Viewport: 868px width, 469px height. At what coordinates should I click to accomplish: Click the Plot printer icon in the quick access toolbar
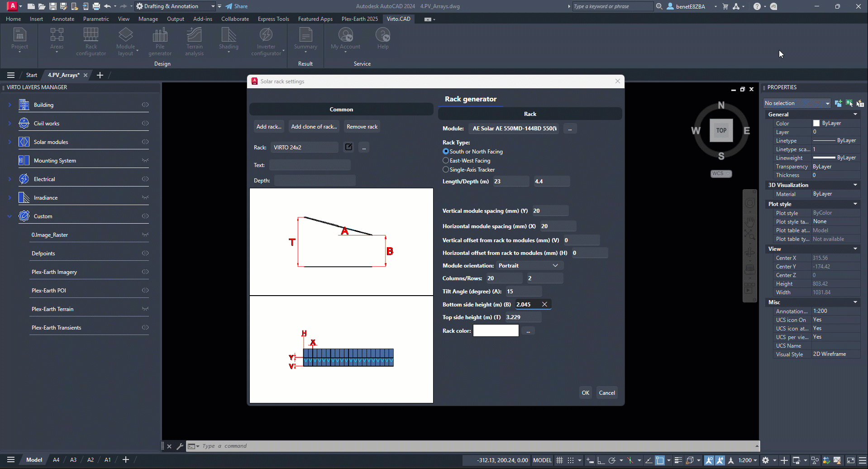point(96,6)
